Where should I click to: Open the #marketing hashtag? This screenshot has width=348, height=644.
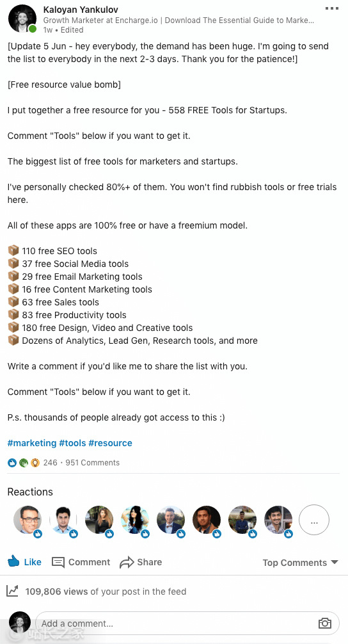coord(32,443)
